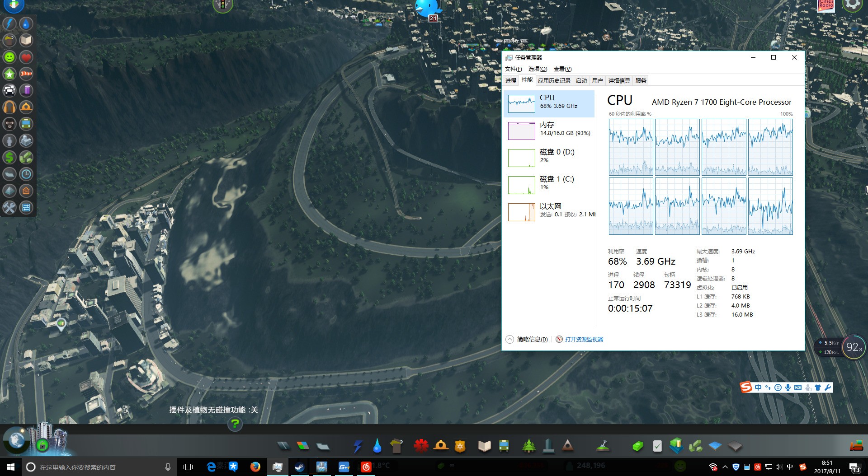868x476 pixels.
Task: Open the land value dollar info view
Action: pos(9,157)
